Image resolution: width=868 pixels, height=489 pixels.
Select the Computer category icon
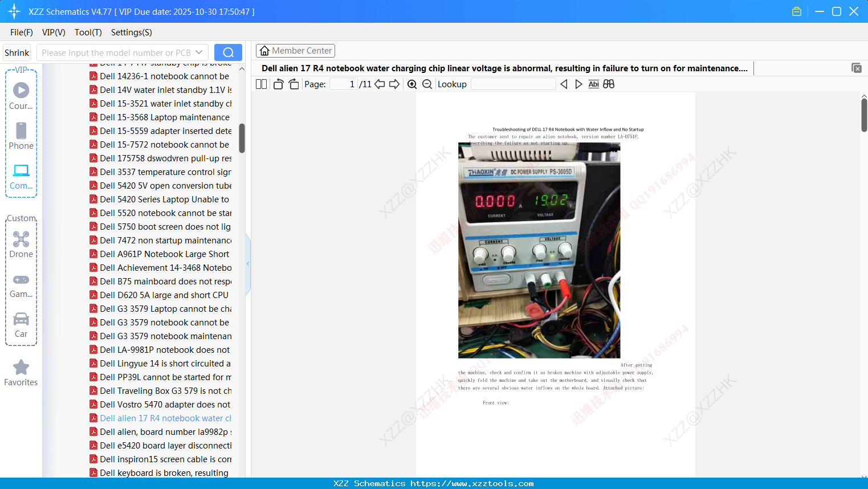click(21, 176)
